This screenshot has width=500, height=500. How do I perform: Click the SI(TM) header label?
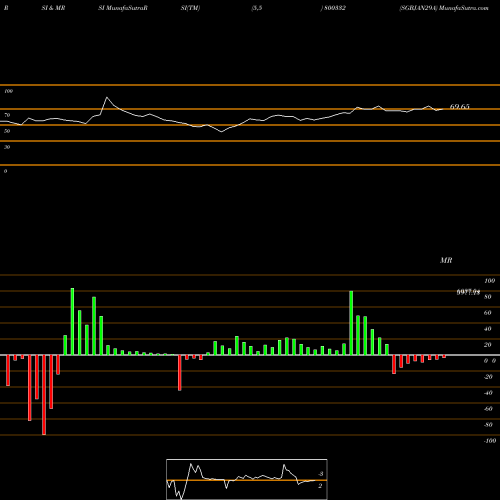tap(190, 8)
